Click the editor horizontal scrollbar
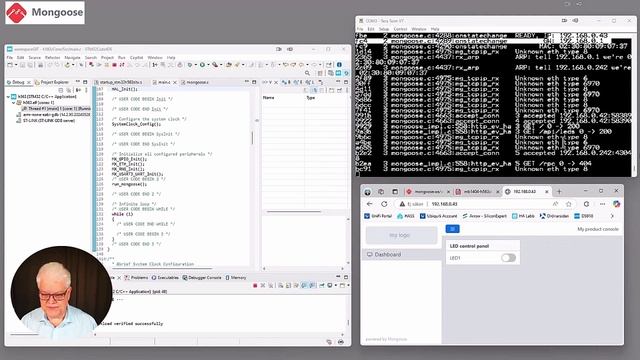Image resolution: width=640 pixels, height=360 pixels. click(x=161, y=268)
